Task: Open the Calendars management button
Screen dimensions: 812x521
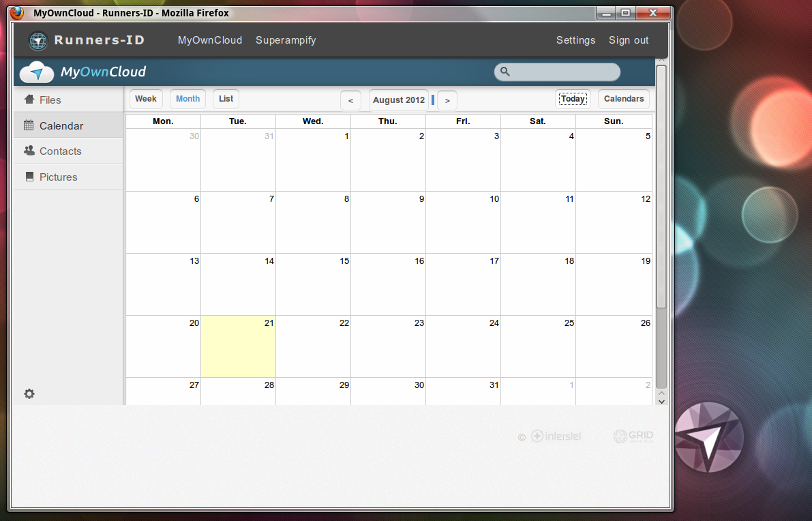Action: pyautogui.click(x=624, y=99)
